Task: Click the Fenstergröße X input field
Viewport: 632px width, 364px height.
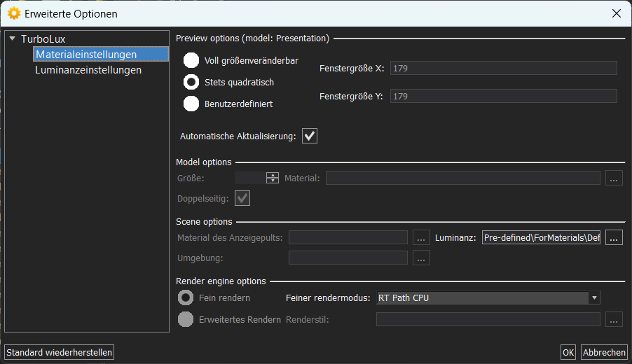Action: (503, 68)
